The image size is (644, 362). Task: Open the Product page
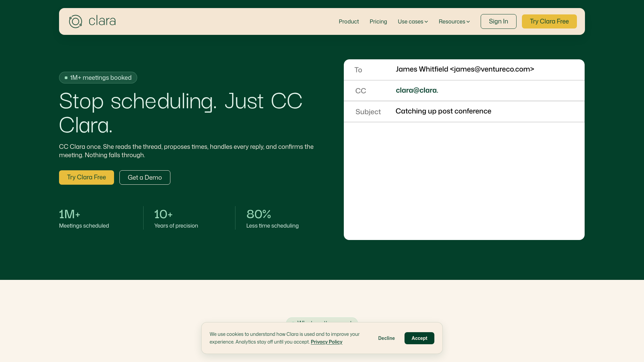349,21
